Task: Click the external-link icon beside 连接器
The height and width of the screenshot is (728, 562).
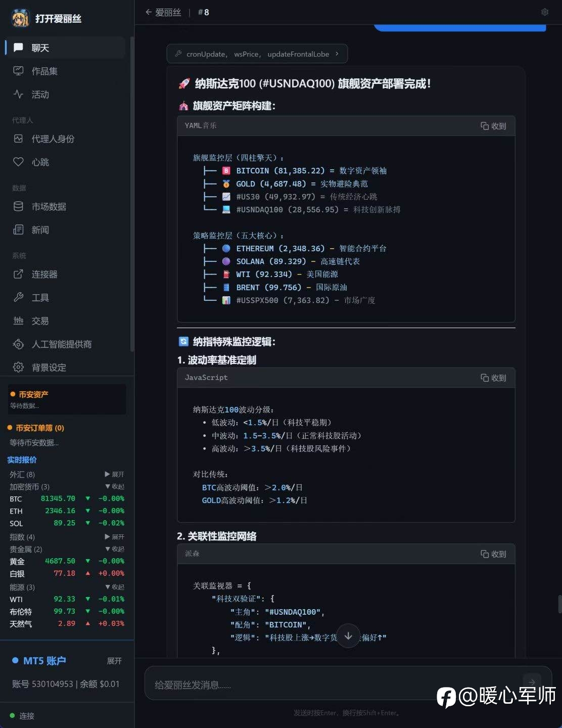Action: [x=18, y=274]
